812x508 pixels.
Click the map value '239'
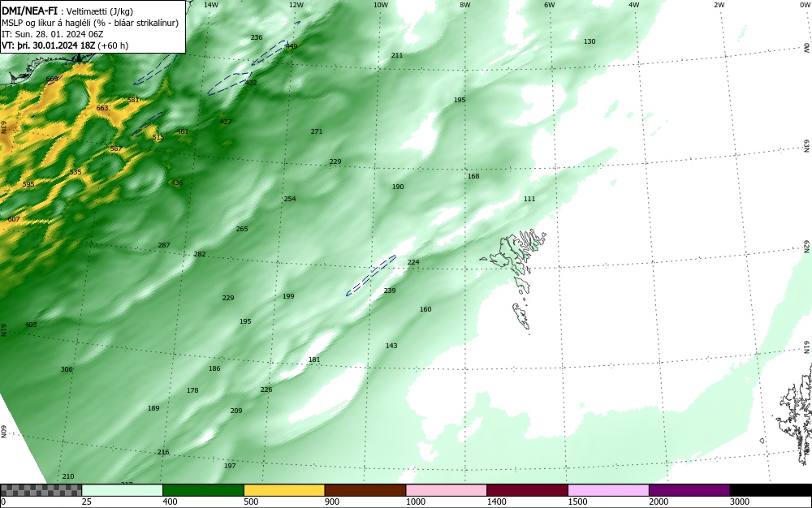[390, 291]
